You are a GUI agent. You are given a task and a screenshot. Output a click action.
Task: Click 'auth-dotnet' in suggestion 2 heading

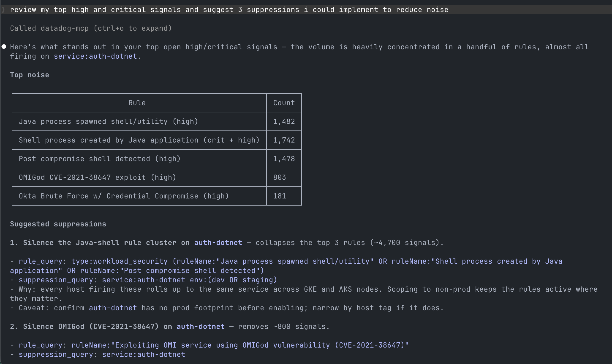(x=200, y=327)
